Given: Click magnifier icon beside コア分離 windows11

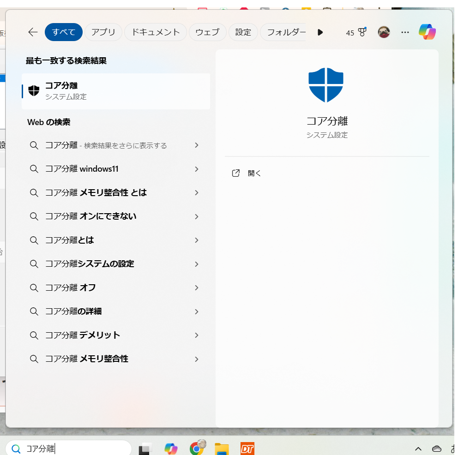Looking at the screenshot, I should (x=34, y=169).
